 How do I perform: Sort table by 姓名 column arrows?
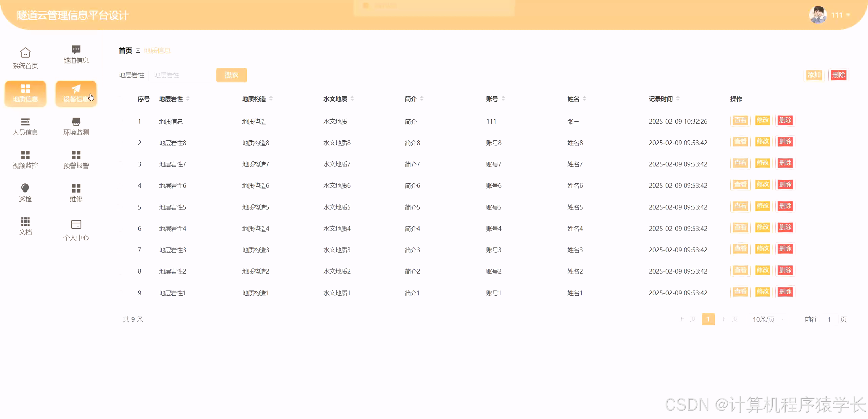tap(585, 99)
